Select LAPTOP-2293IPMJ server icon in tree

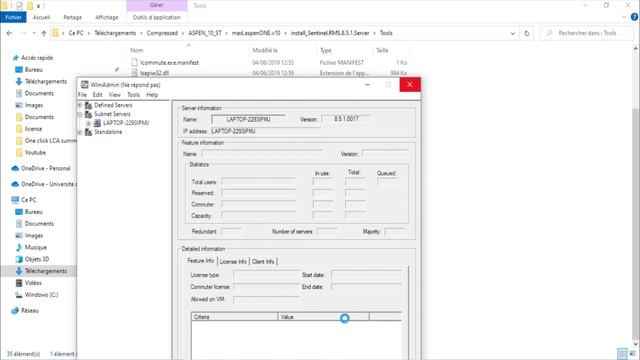click(97, 123)
